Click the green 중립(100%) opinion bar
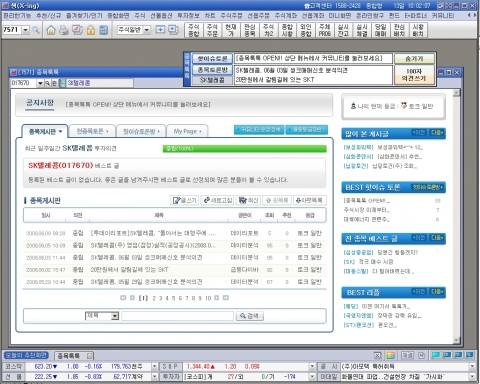The image size is (480, 384). (x=244, y=149)
